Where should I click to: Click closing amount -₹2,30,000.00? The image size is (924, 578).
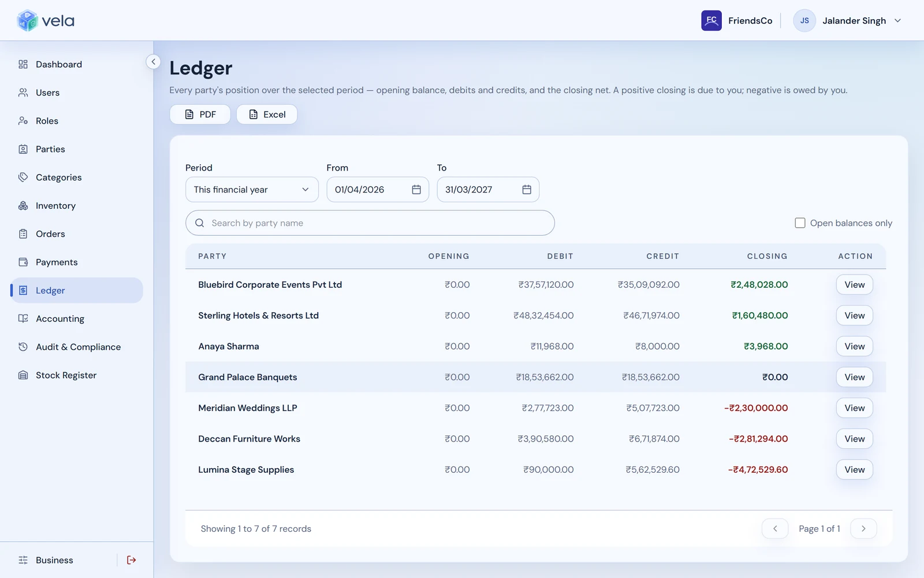756,408
